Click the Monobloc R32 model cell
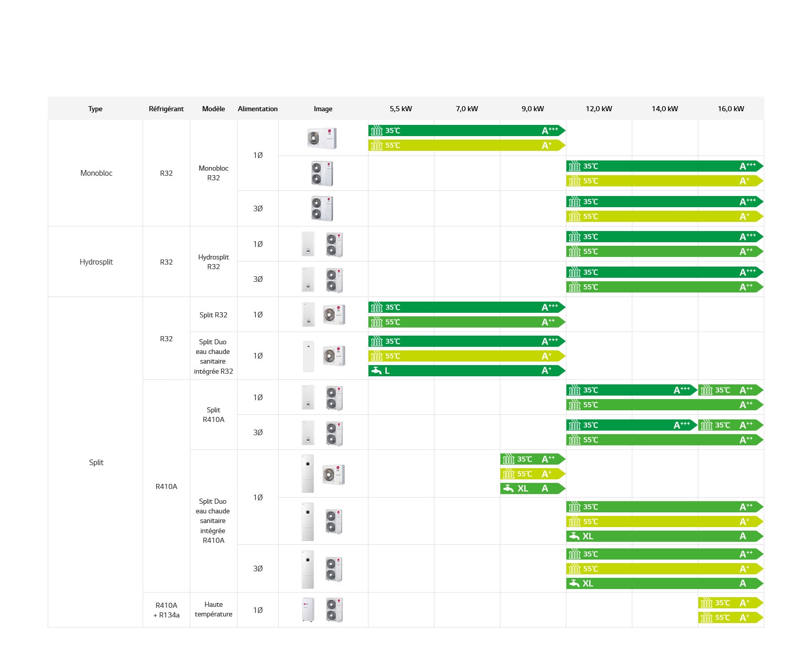This screenshot has width=812, height=653. pos(213,173)
